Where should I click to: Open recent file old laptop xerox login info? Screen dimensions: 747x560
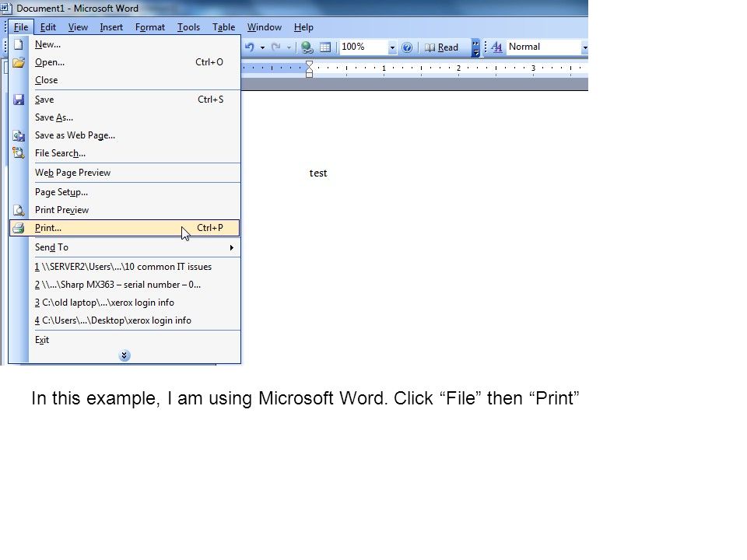tap(124, 303)
